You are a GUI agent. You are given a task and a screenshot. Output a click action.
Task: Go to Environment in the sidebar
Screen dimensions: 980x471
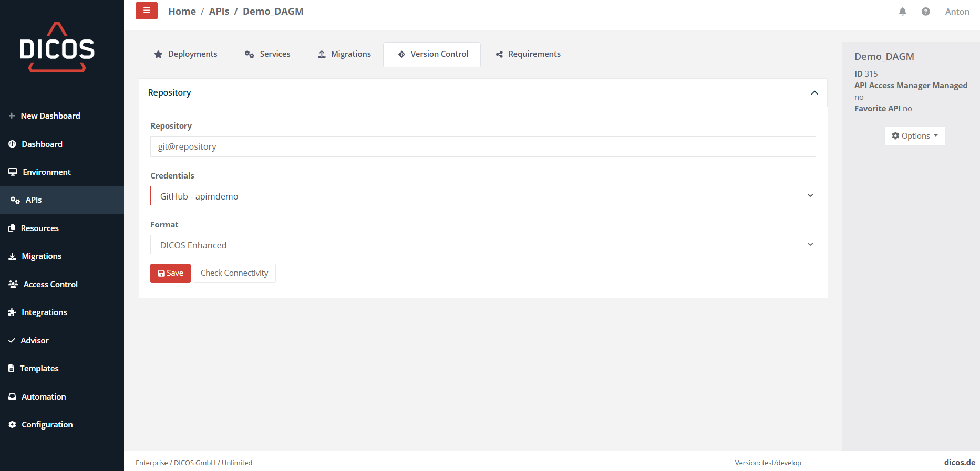click(x=46, y=172)
